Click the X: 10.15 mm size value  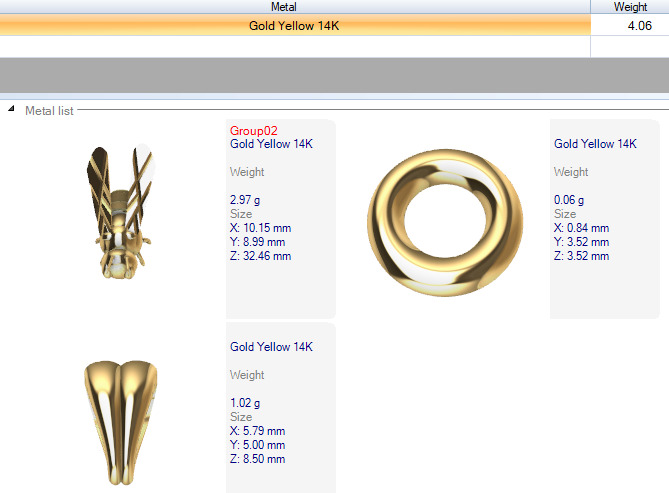click(260, 228)
